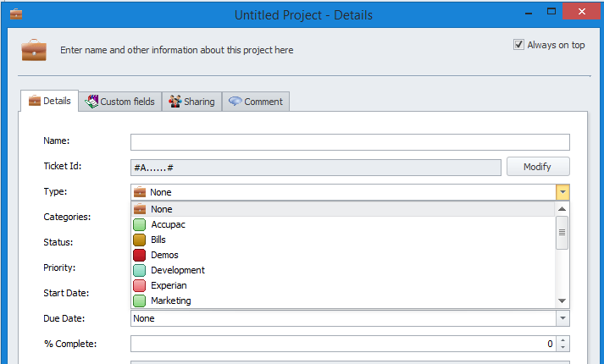Screen dimensions: 604x364
Task: Select the Development type option
Action: click(x=177, y=270)
